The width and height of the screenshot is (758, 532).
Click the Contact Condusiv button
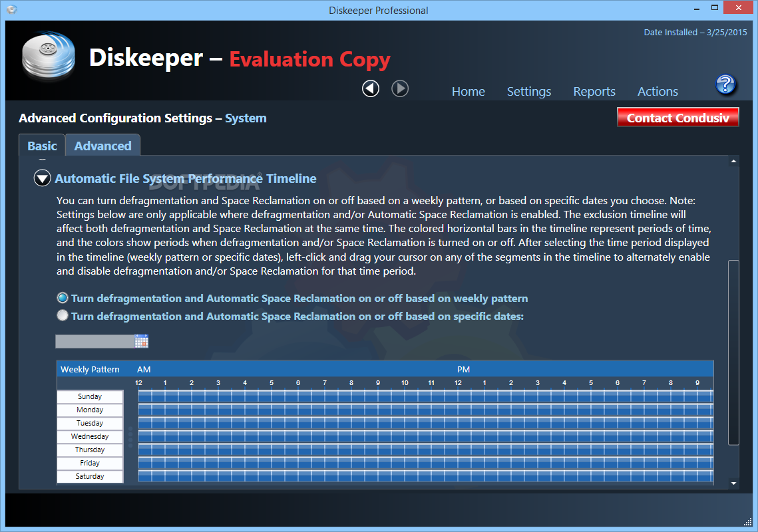(677, 118)
